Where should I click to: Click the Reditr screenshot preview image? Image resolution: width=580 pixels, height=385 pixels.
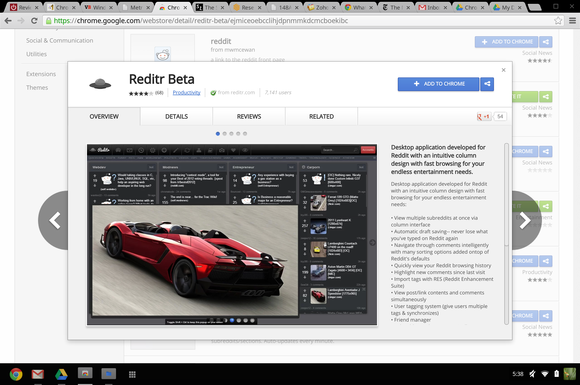click(232, 235)
